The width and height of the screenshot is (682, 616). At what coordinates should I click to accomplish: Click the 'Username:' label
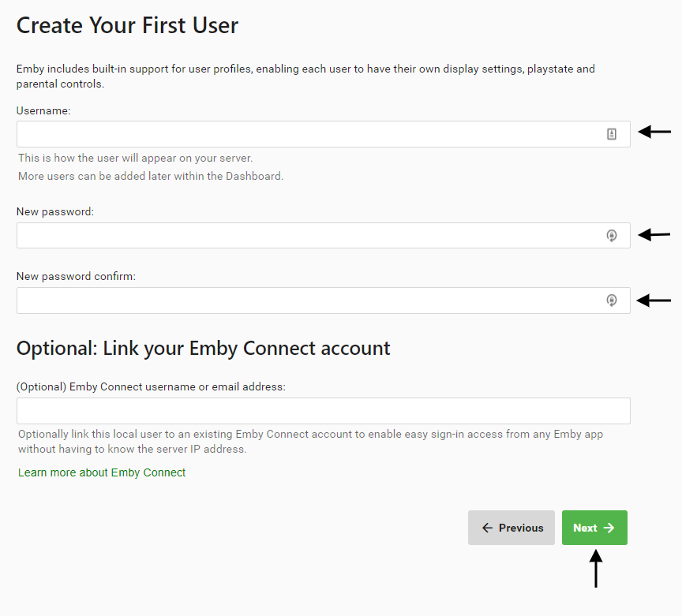[x=43, y=111]
